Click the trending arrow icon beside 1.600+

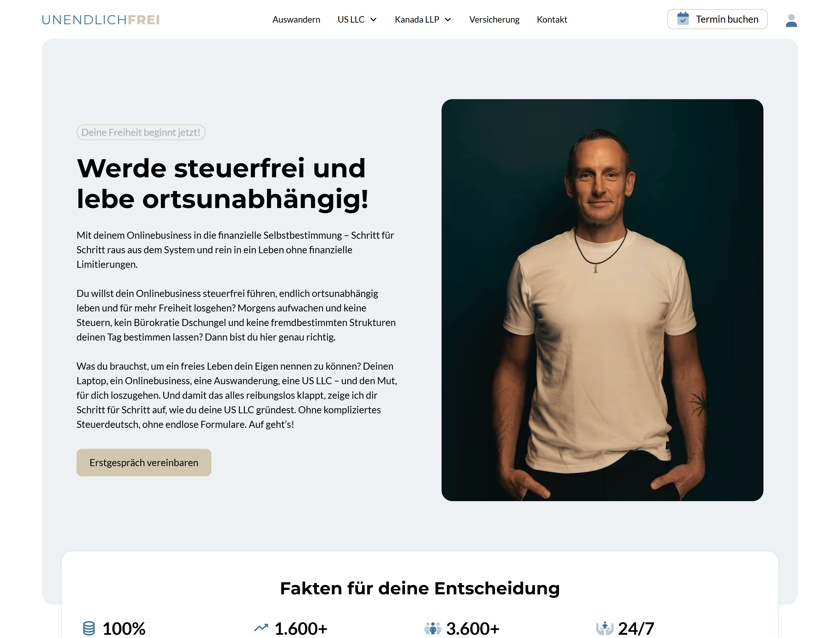coord(261,627)
